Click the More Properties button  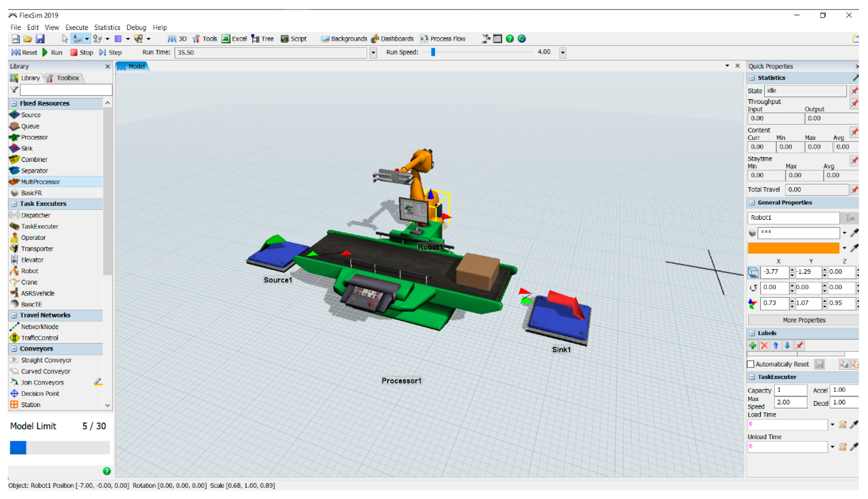pos(804,320)
